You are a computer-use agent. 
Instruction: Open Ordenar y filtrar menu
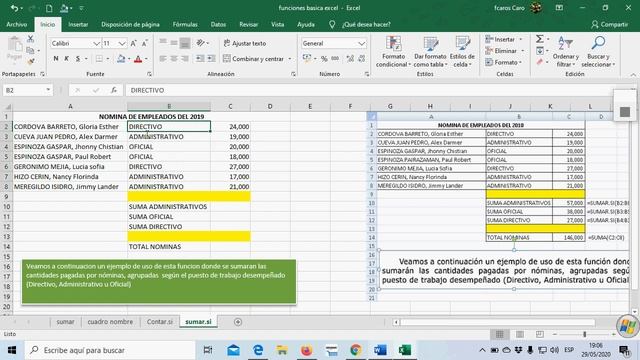click(x=565, y=52)
